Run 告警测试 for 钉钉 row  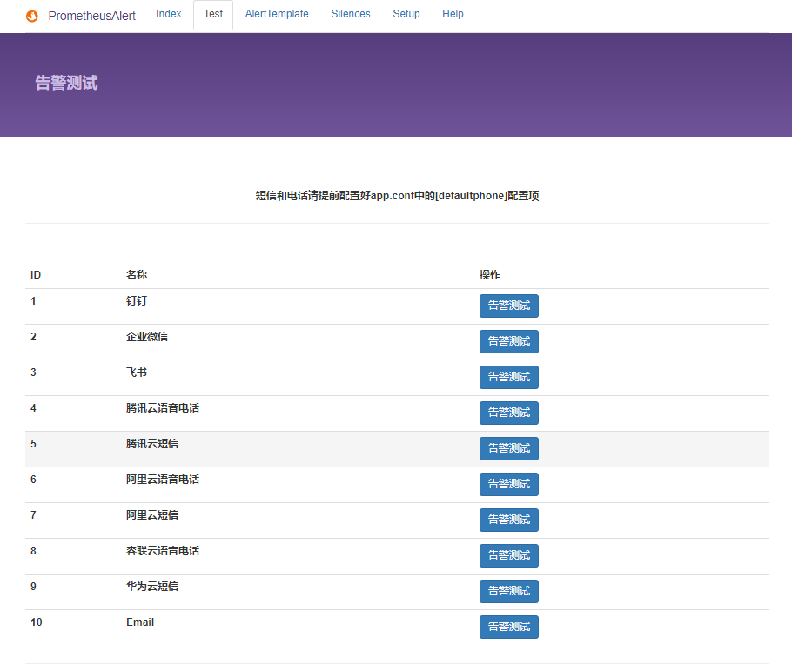(x=508, y=306)
